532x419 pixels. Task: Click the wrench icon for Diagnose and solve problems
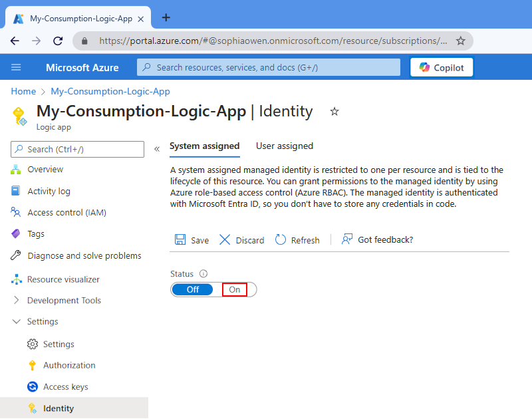pos(15,255)
